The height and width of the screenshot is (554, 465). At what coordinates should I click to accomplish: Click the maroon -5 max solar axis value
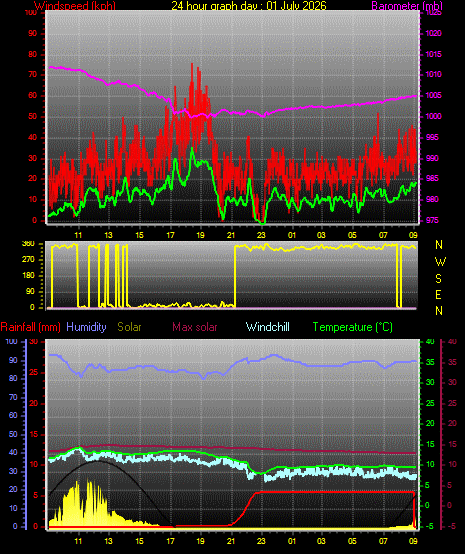[452, 526]
